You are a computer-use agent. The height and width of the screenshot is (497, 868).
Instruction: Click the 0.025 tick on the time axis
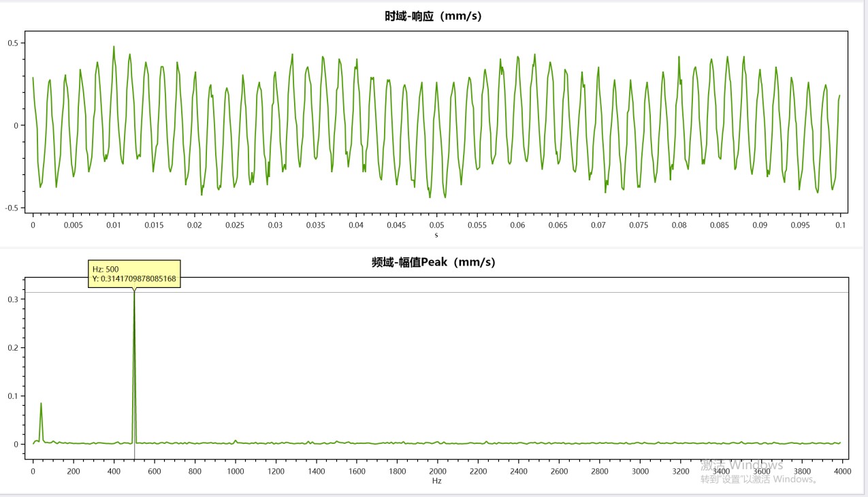click(x=235, y=225)
